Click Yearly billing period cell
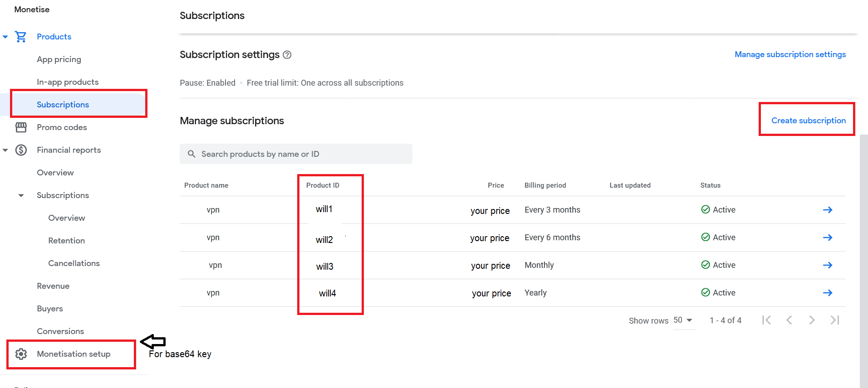Viewport: 868px width, 388px height. 536,293
